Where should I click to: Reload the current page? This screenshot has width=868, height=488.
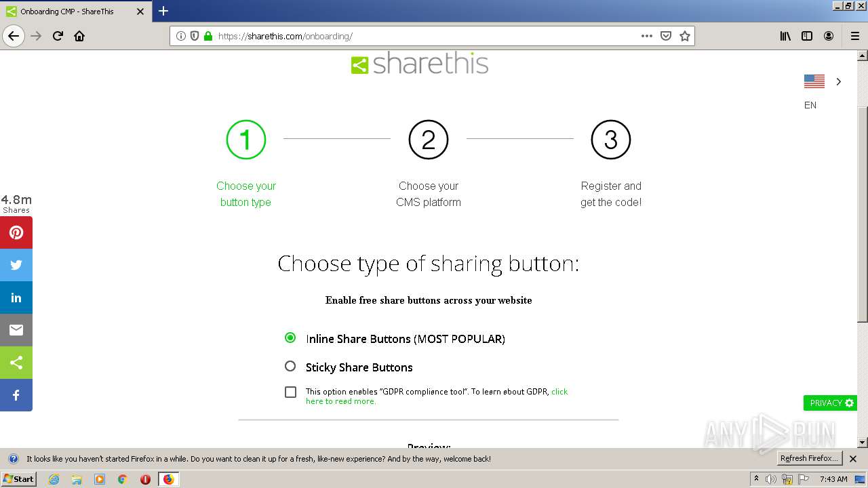(x=58, y=36)
